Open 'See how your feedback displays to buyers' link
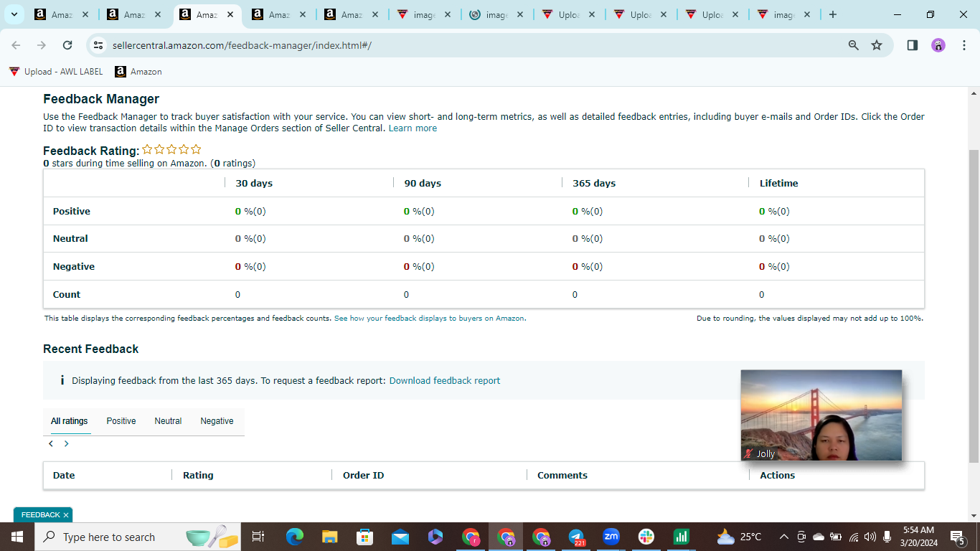The width and height of the screenshot is (980, 551). pyautogui.click(x=429, y=318)
